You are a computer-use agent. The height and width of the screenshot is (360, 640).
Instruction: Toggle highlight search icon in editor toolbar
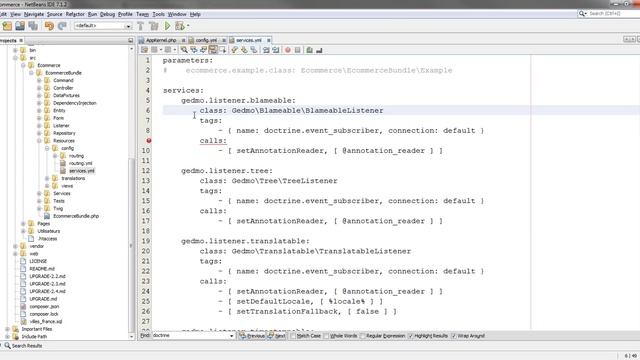[x=213, y=50]
